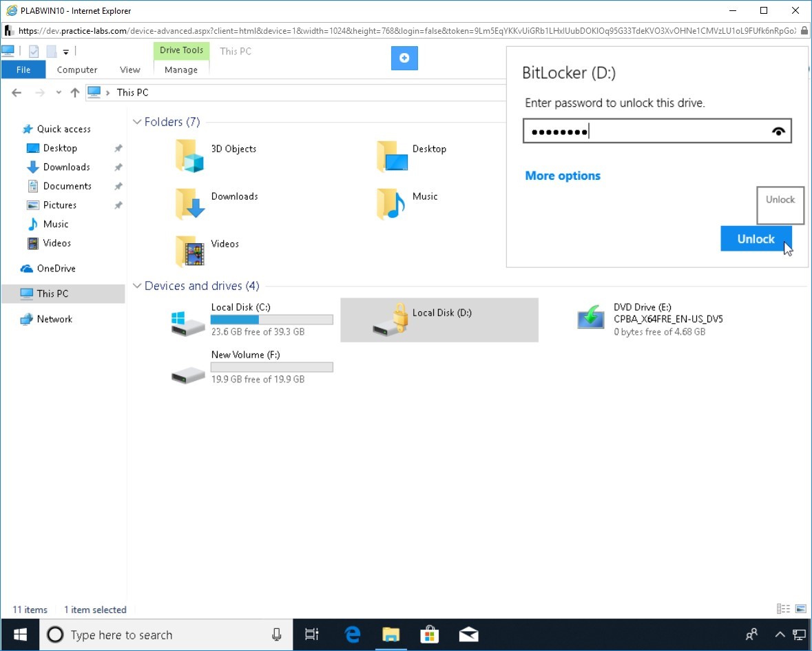Image resolution: width=812 pixels, height=651 pixels.
Task: Open Videos in Quick access sidebar
Action: coord(57,243)
